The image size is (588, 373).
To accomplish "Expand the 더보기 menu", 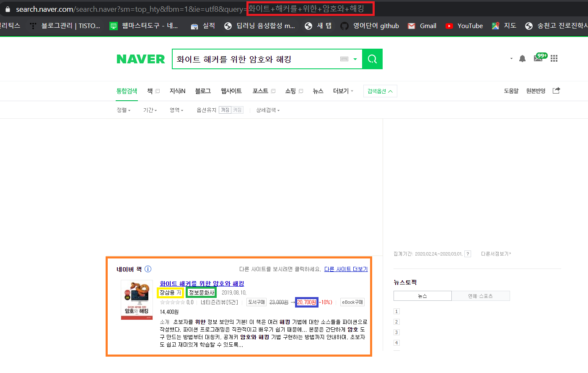I will coord(343,91).
